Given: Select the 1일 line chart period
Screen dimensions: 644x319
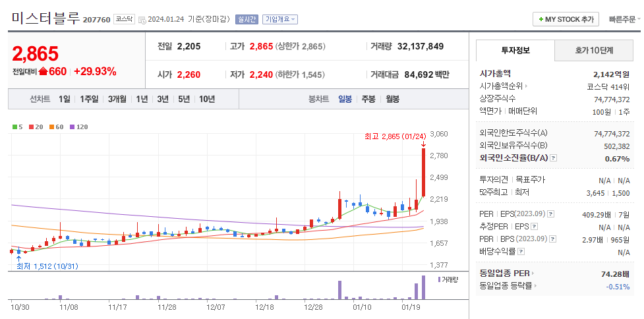Looking at the screenshot, I should 65,99.
